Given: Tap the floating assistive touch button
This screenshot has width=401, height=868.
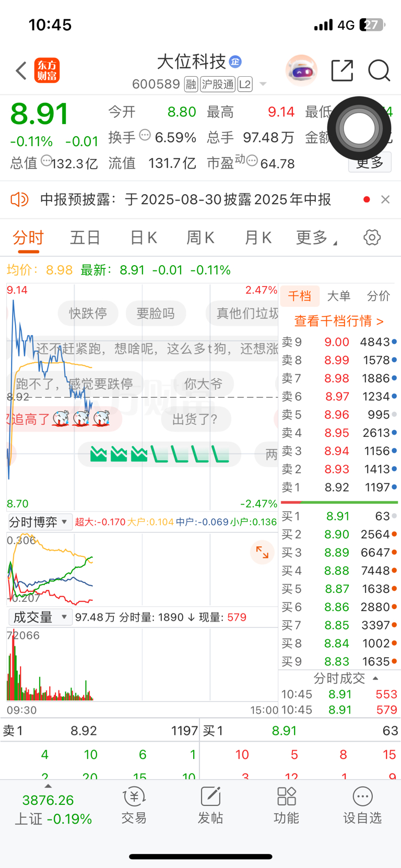Looking at the screenshot, I should click(x=359, y=128).
